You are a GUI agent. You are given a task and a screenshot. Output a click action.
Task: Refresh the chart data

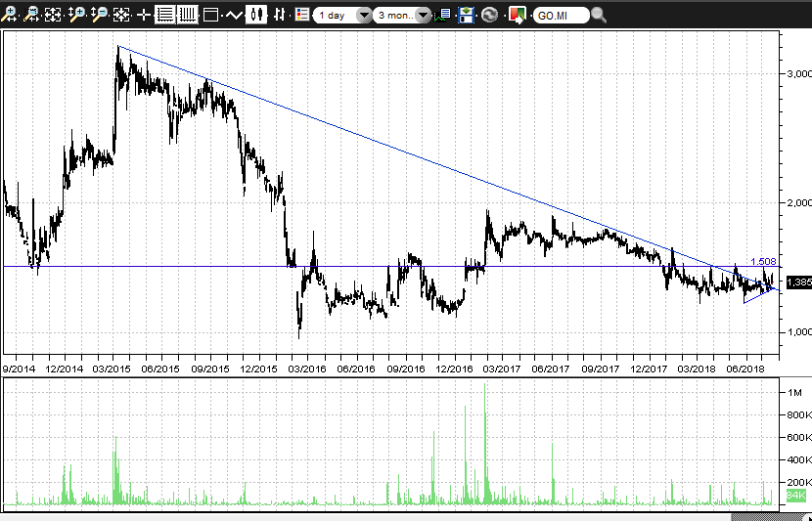click(489, 15)
